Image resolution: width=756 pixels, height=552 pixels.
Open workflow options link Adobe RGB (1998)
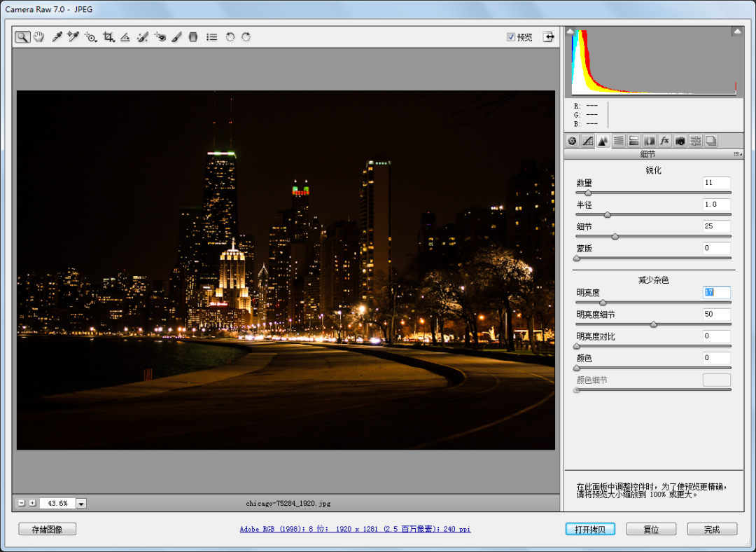[x=356, y=530]
